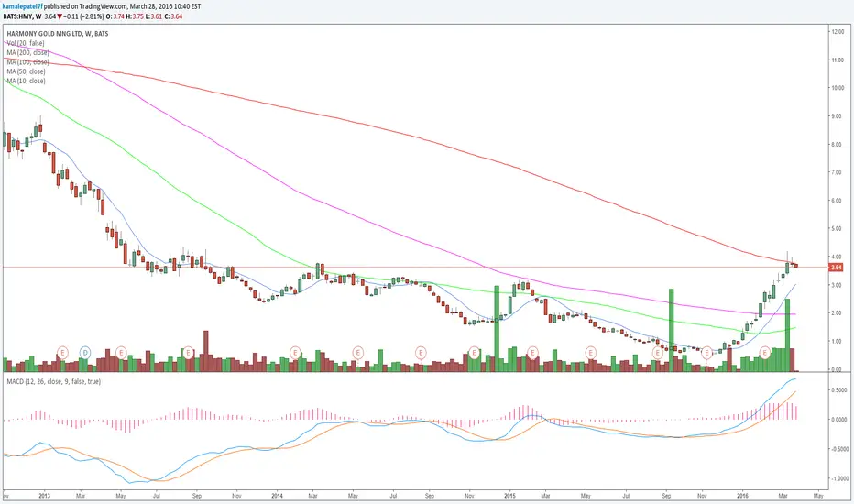Image resolution: width=854 pixels, height=504 pixels.
Task: Click the MA (100, close) indicator label
Action: pos(27,62)
